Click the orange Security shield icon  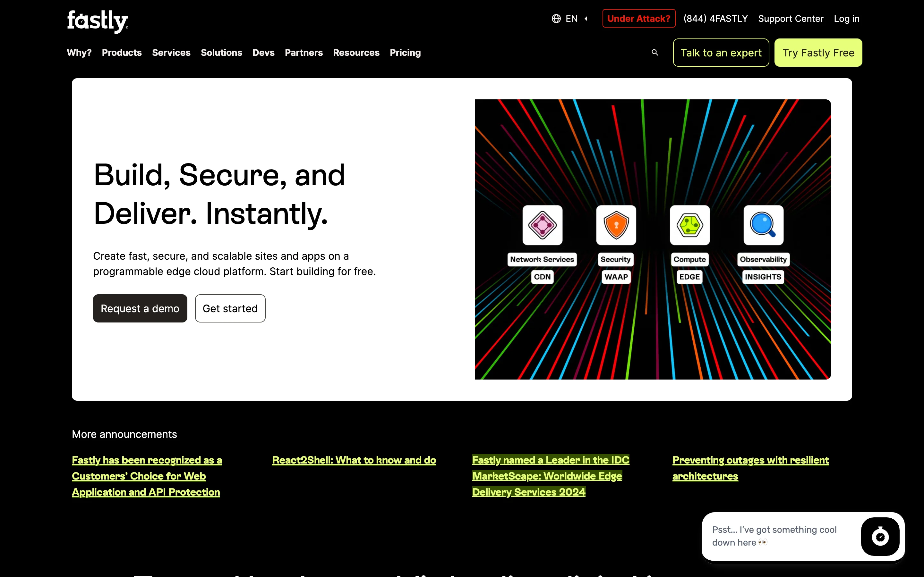[x=616, y=225]
